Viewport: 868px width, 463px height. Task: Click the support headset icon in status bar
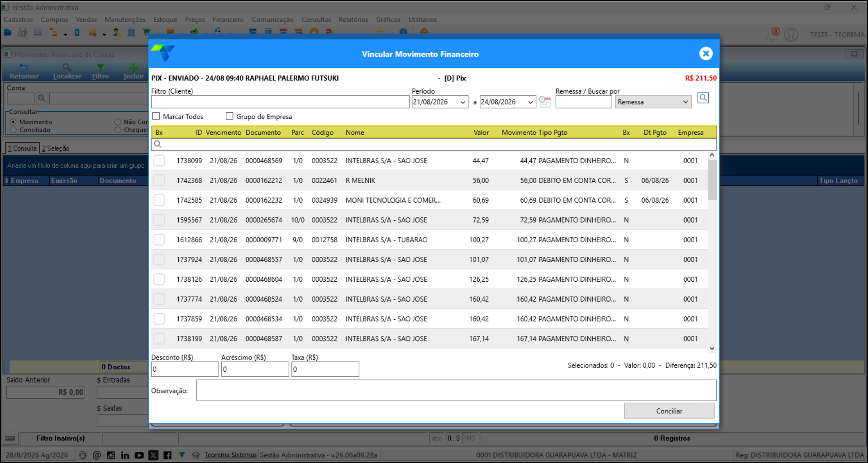[82, 455]
